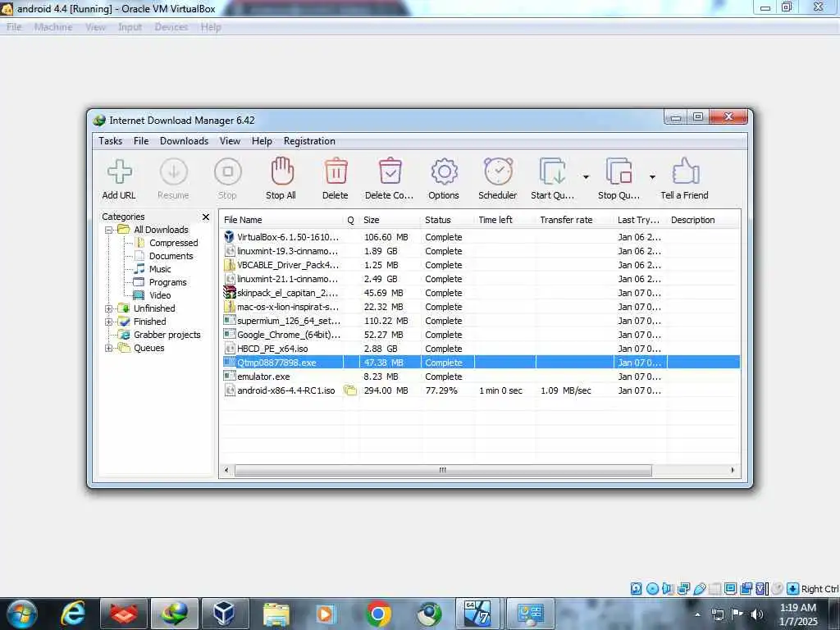
Task: Select the Programs category
Action: (167, 282)
